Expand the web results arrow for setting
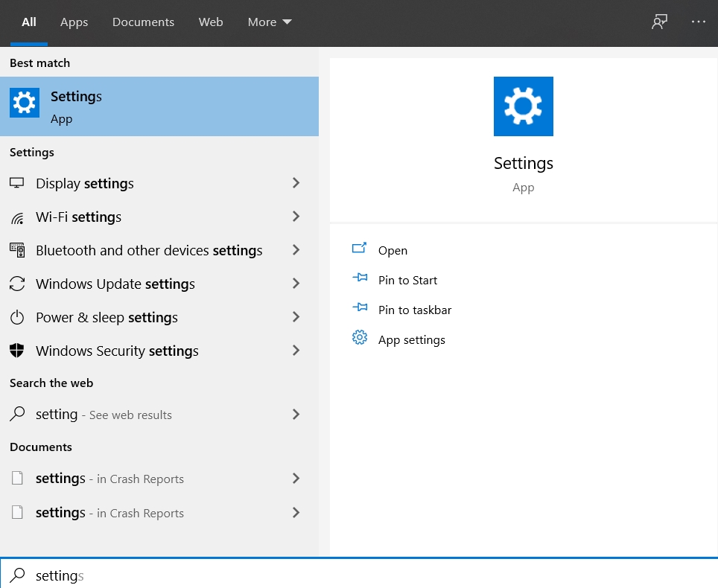This screenshot has width=718, height=588. [x=296, y=415]
